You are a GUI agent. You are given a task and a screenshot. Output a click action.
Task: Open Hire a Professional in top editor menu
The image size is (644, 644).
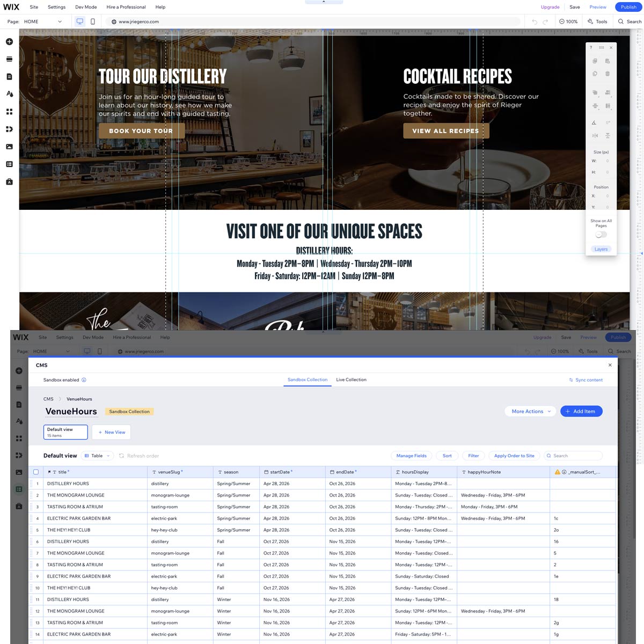(x=126, y=7)
